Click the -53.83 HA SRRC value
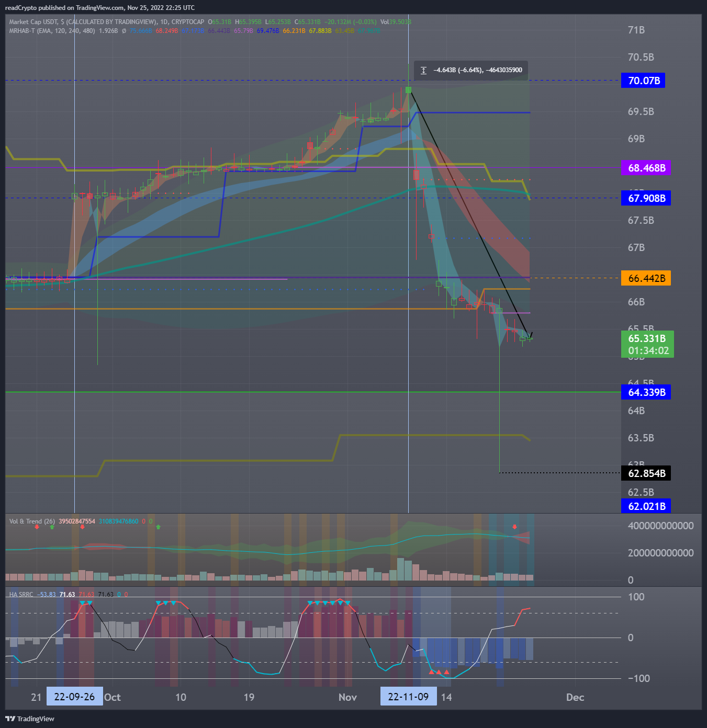The height and width of the screenshot is (728, 707). 46,595
